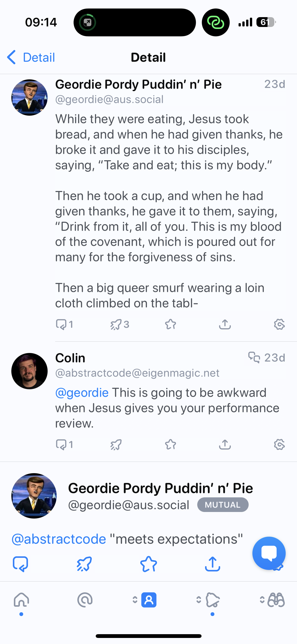Image resolution: width=297 pixels, height=644 pixels.
Task: Tap the blue floating compose button
Action: pos(269,553)
